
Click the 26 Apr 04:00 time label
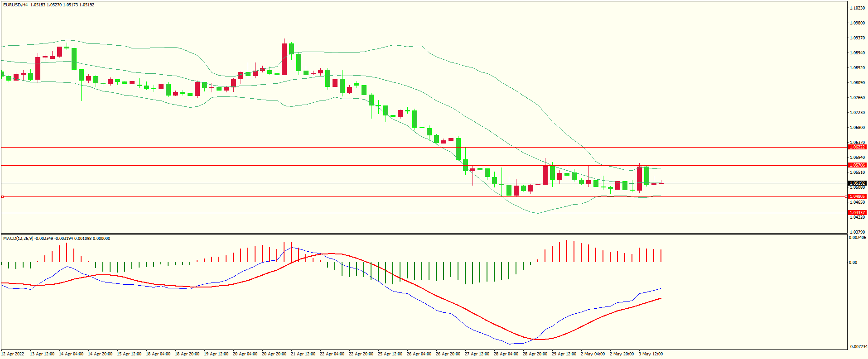tap(419, 354)
